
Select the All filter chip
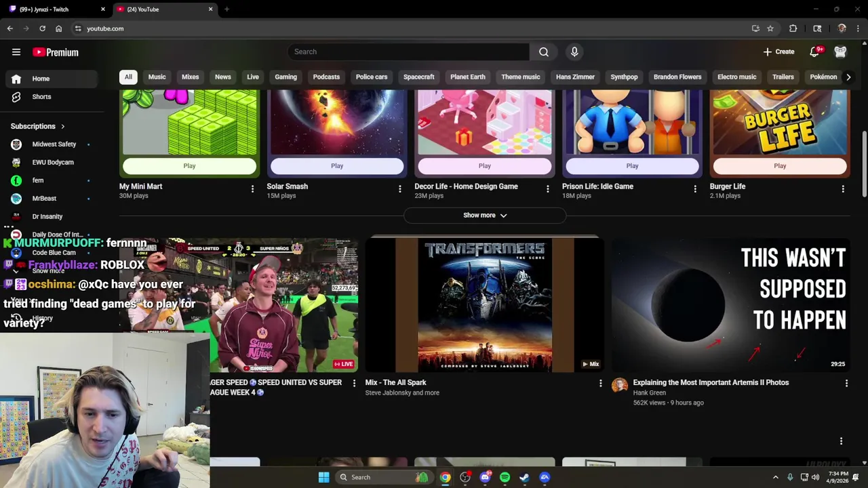[x=128, y=77]
